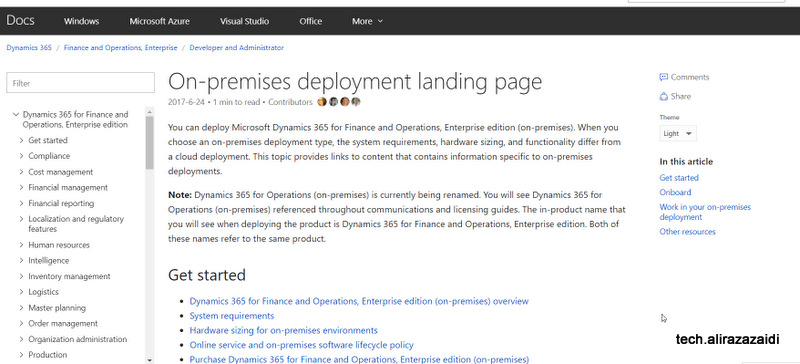Image resolution: width=800 pixels, height=364 pixels.
Task: Open Purchase Dynamics 365 on-premises link
Action: tap(359, 359)
